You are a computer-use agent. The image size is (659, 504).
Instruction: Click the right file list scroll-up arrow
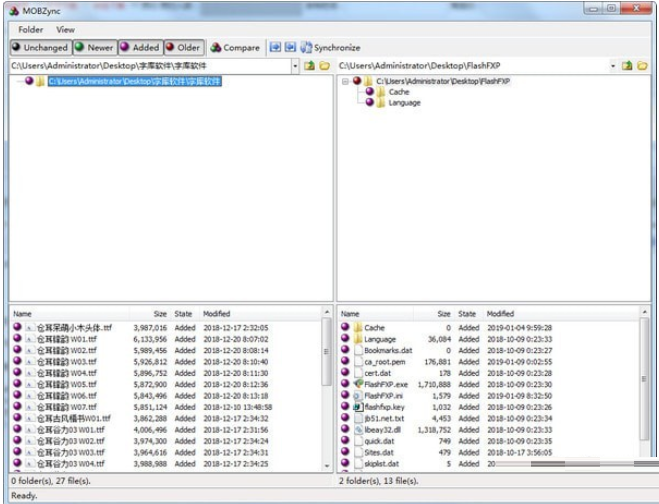[644, 312]
